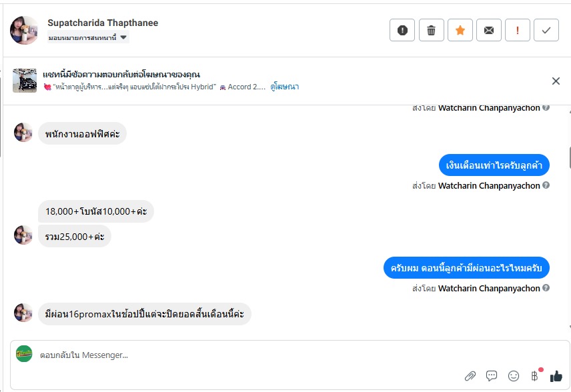
Task: Delete conversation using the trash icon
Action: (432, 30)
